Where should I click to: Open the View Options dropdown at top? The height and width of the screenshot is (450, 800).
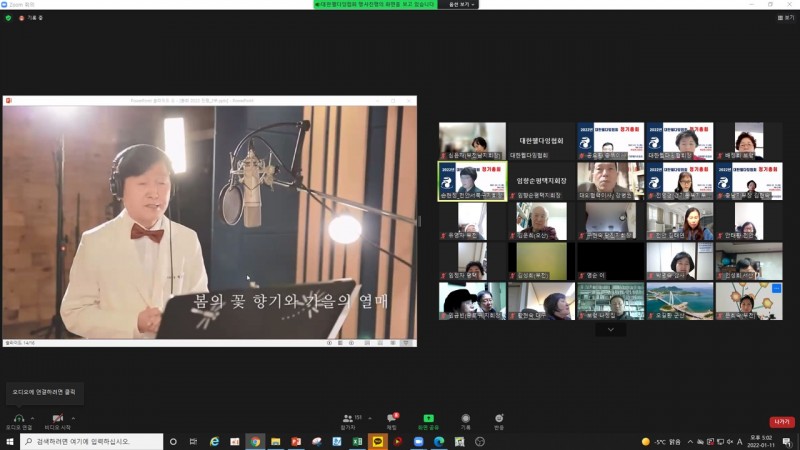[x=461, y=4]
